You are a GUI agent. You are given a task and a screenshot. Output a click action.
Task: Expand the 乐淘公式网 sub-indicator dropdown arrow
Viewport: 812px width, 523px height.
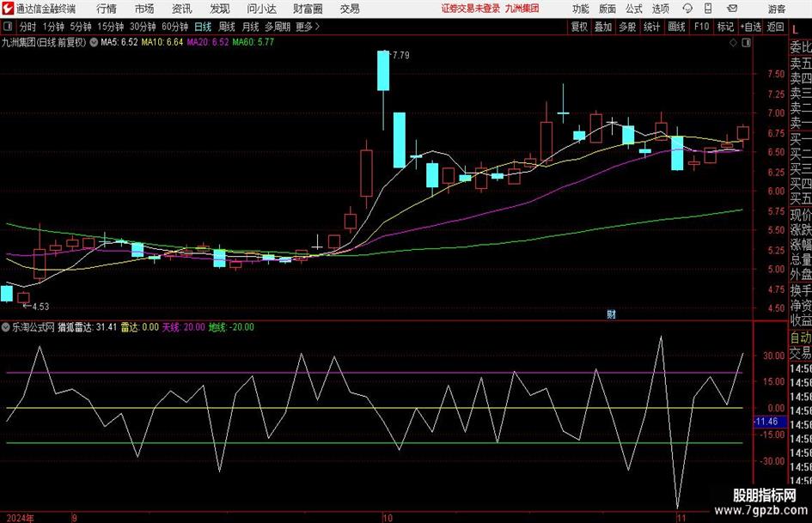click(6, 327)
